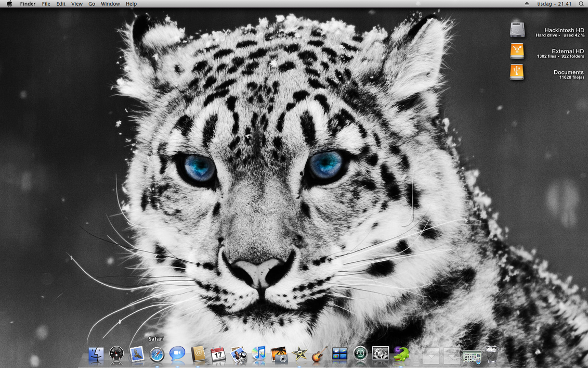588x368 pixels.
Task: Expand the first down-arrow Dock stack
Action: click(x=431, y=355)
